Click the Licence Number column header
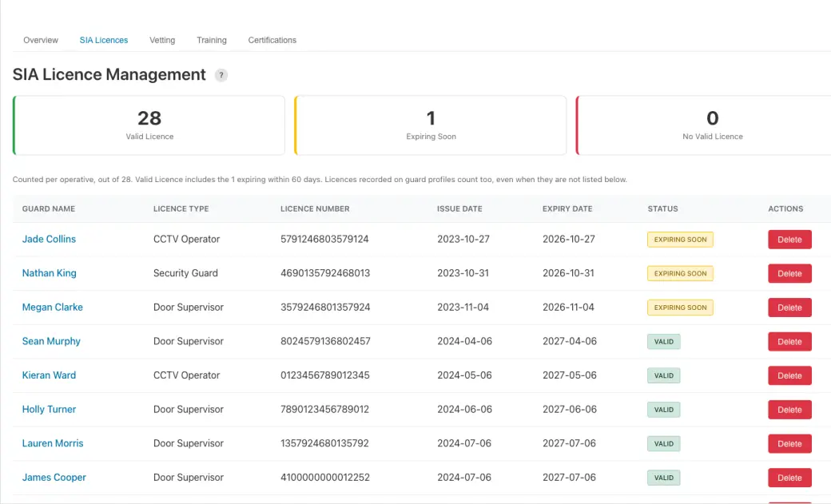The image size is (831, 504). (x=315, y=208)
